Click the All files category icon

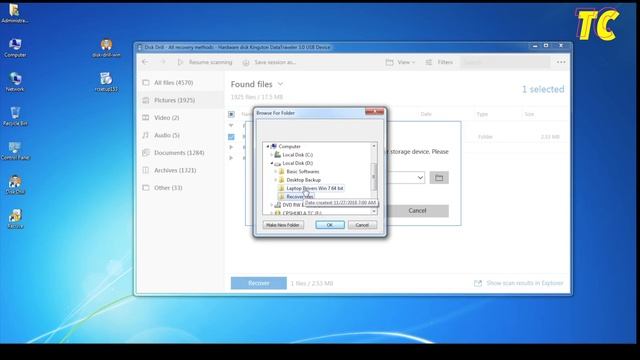coord(146,82)
